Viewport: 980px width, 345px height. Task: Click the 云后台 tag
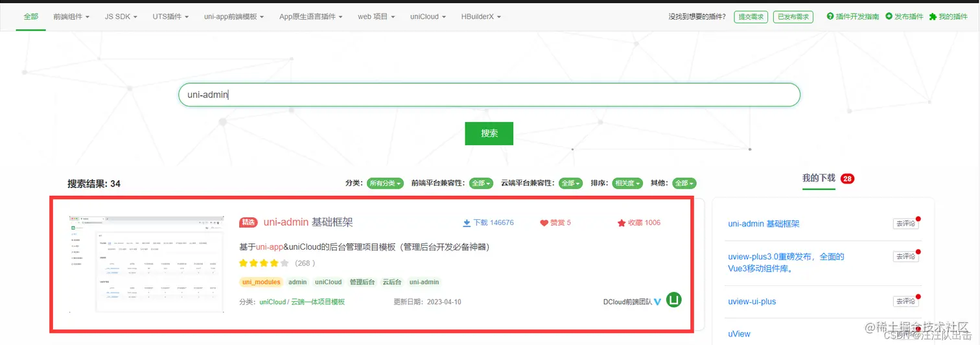pyautogui.click(x=392, y=282)
